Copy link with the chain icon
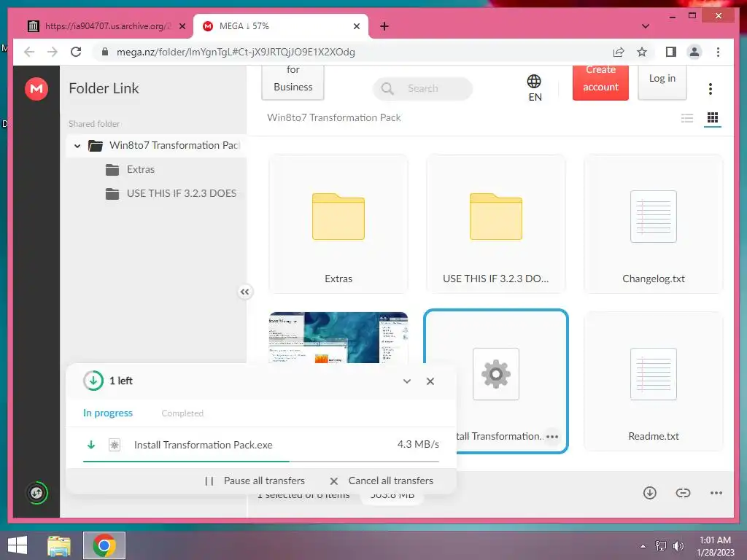This screenshot has width=747, height=560. [x=683, y=493]
